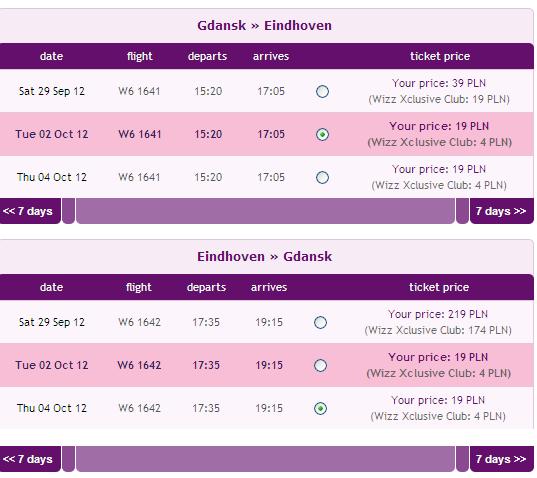
Task: Click the small right step tab in return date bar
Action: (462, 459)
